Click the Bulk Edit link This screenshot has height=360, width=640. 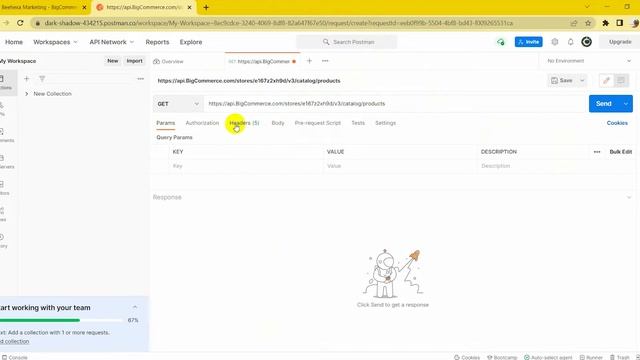(x=620, y=152)
